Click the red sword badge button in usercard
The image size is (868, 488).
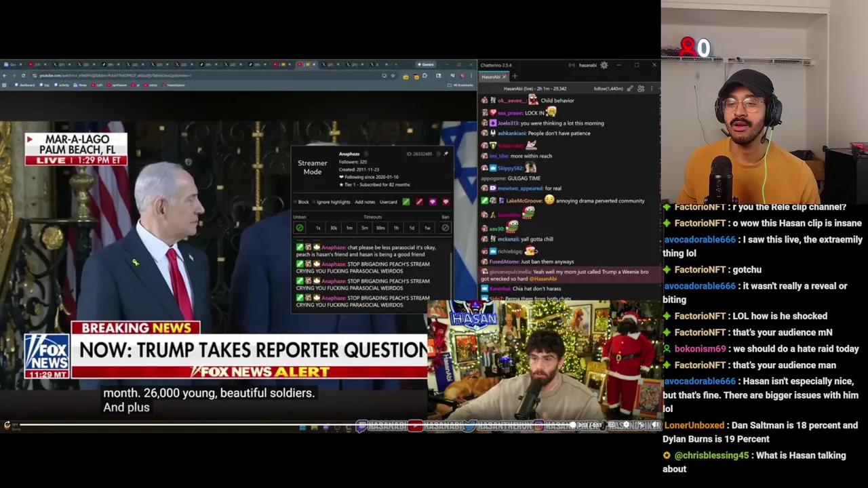pos(419,202)
